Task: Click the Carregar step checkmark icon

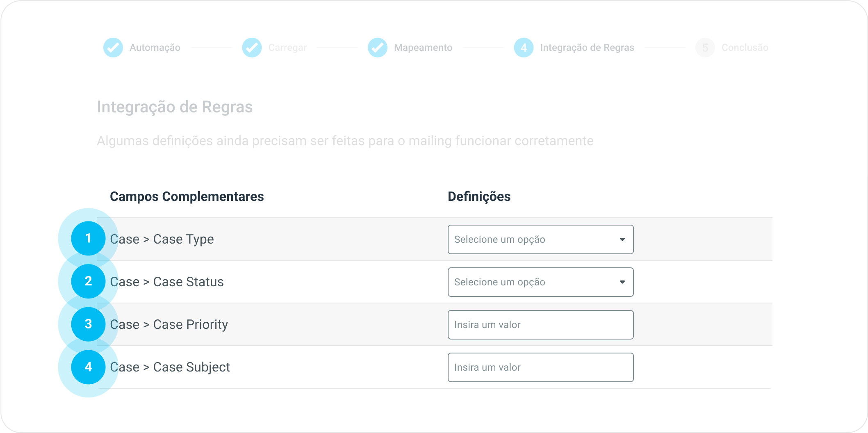Action: [252, 48]
